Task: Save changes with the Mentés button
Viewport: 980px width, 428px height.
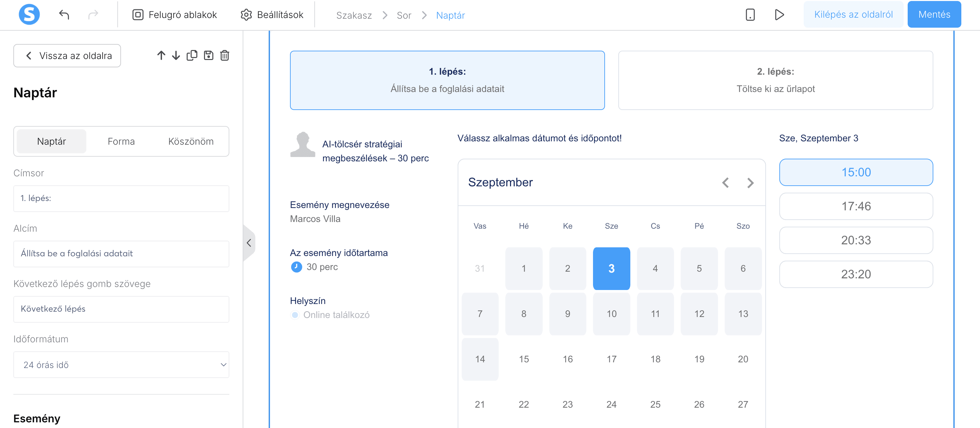Action: pos(934,14)
